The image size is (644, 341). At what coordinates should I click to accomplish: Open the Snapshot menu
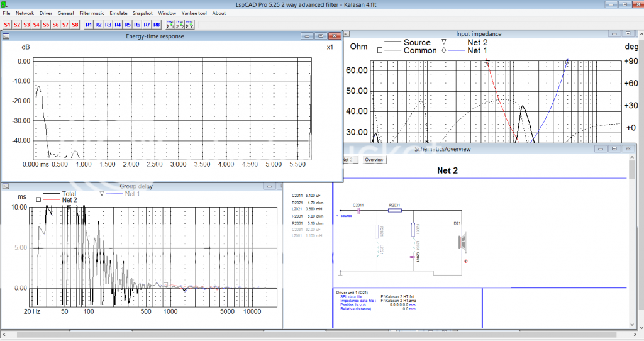143,13
